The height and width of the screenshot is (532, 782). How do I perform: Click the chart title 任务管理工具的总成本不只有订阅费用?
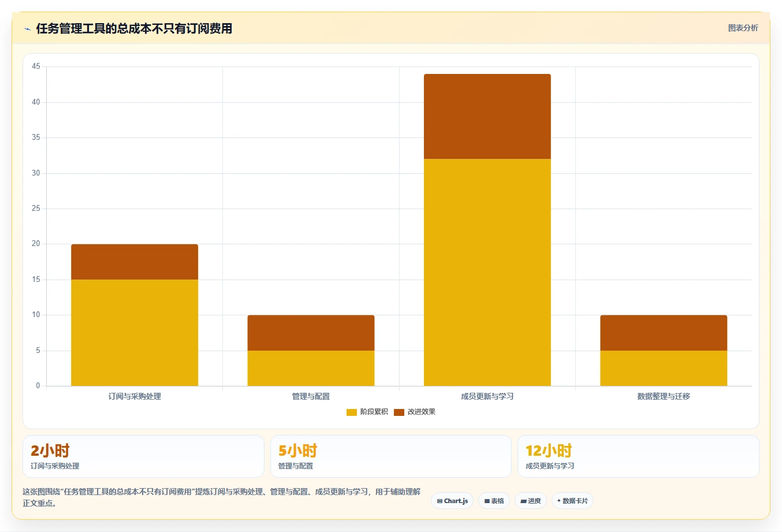pyautogui.click(x=134, y=29)
